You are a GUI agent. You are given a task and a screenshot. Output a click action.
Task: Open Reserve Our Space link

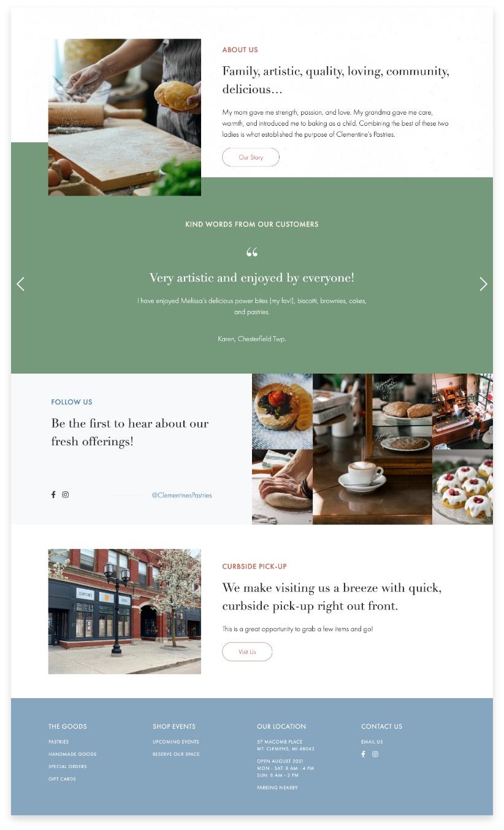176,754
